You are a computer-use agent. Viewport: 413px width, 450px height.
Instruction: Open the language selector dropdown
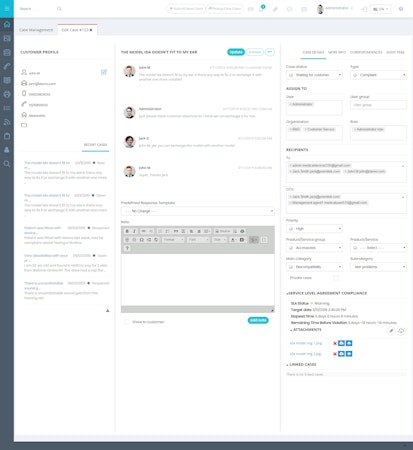[x=381, y=9]
